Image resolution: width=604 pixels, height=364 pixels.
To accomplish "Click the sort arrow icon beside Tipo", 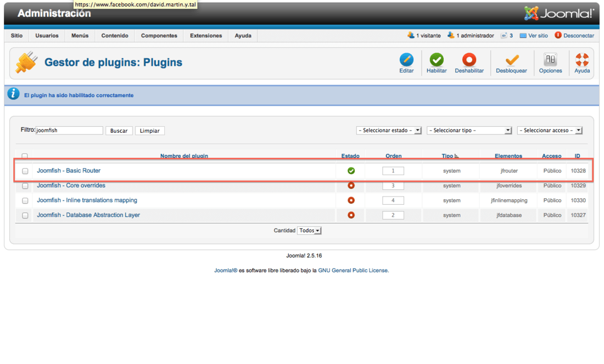I will point(456,156).
